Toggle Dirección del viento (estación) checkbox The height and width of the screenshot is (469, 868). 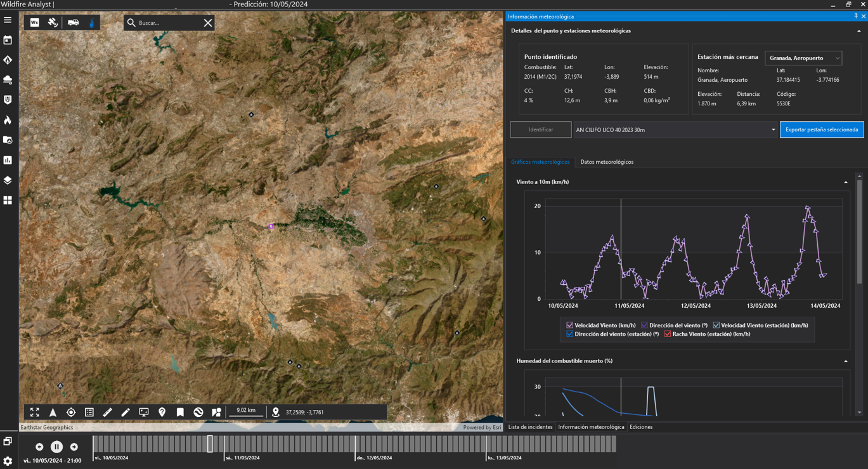(x=569, y=334)
